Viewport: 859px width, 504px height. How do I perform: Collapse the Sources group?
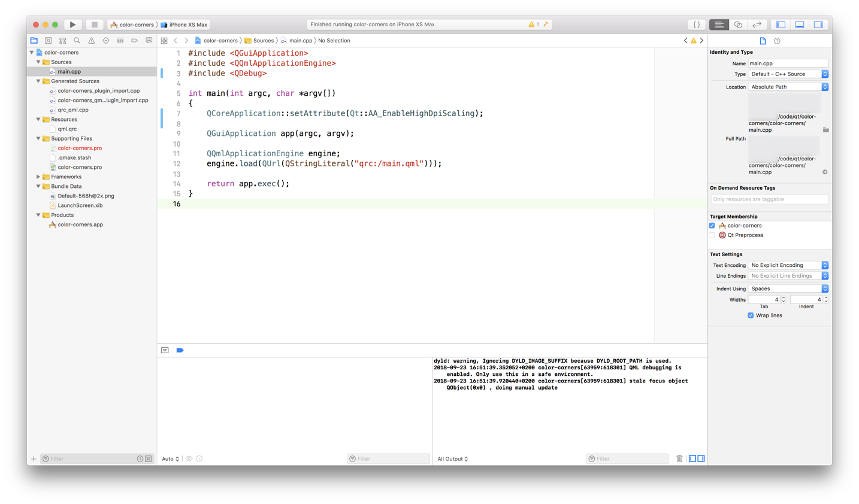(38, 62)
